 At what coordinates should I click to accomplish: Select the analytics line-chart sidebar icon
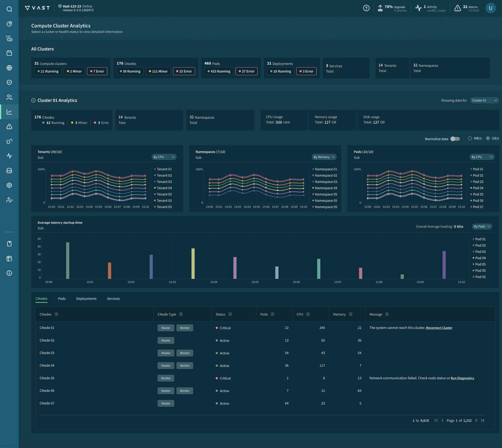pos(9,112)
